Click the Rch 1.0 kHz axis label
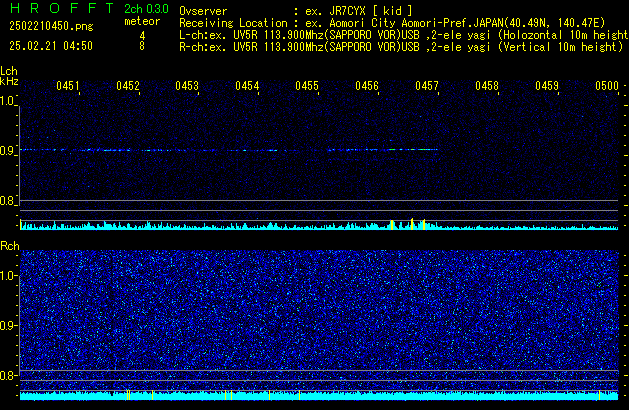Viewport: 629px width, 410px height. click(7, 276)
